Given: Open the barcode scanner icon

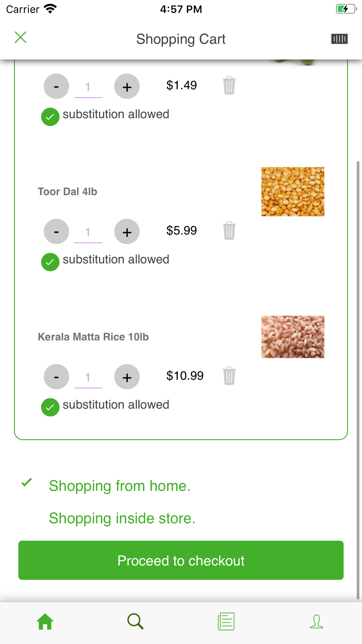Looking at the screenshot, I should point(339,39).
